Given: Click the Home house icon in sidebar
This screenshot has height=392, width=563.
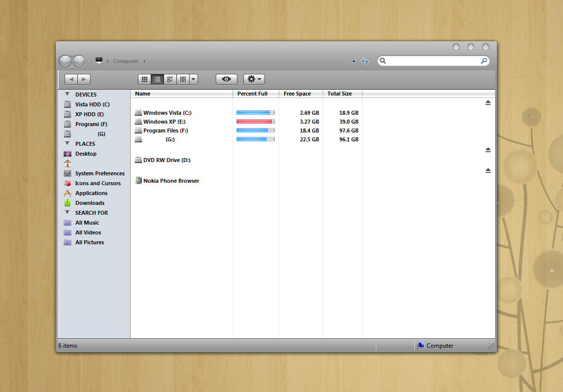Looking at the screenshot, I should (67, 163).
